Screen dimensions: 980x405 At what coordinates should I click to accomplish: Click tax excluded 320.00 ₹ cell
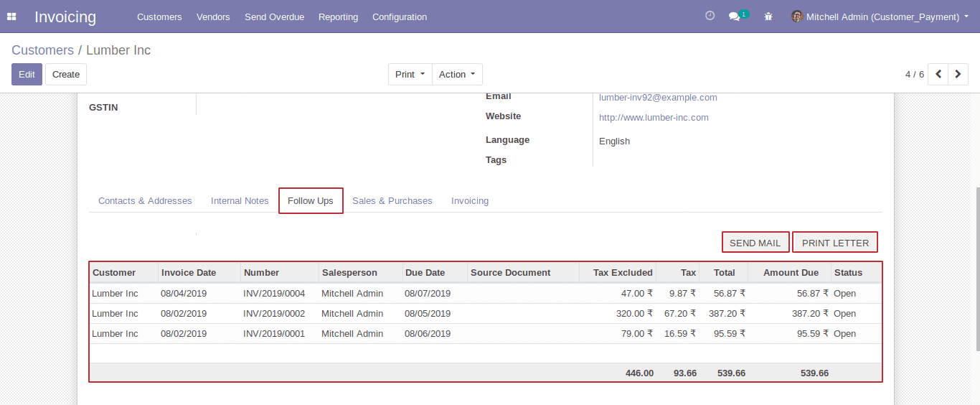pos(634,314)
